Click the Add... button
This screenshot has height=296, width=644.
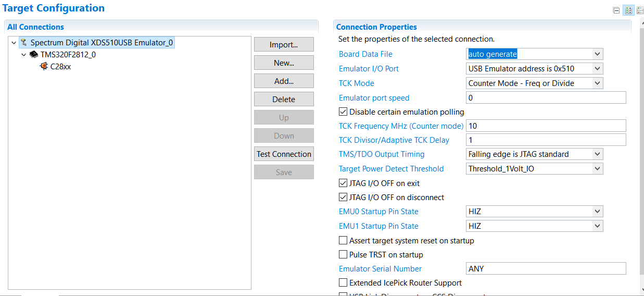pos(284,81)
